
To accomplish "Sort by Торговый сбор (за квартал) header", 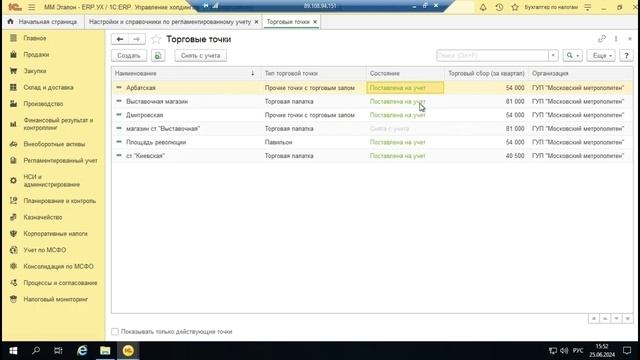I will [x=486, y=73].
